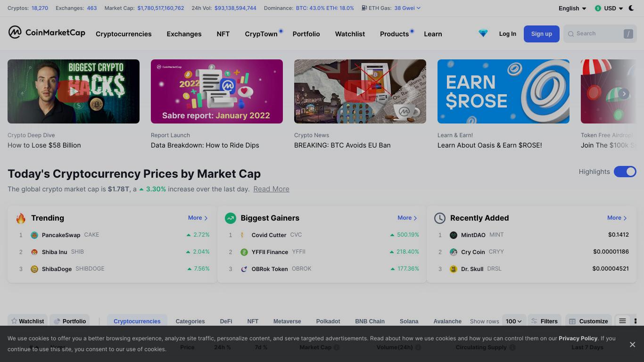Click the Sign up button

pyautogui.click(x=541, y=33)
